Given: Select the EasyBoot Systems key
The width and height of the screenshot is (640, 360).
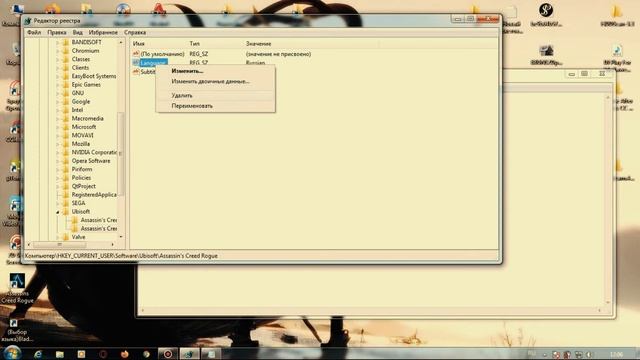Looking at the screenshot, I should [94, 76].
